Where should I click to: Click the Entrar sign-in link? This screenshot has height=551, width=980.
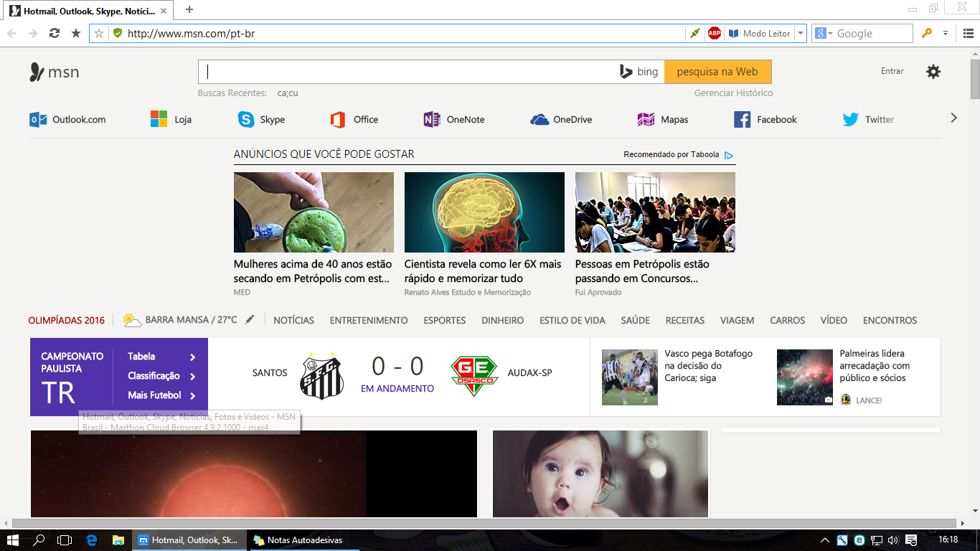point(892,71)
